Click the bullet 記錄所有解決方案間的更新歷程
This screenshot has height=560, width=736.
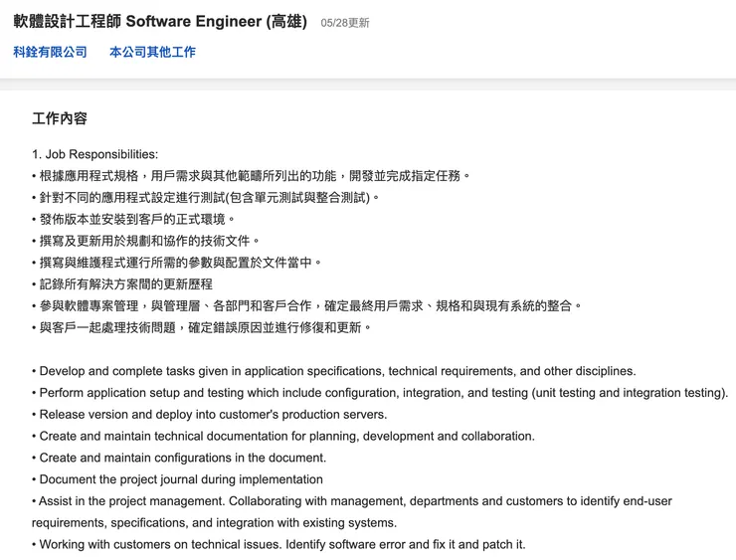pos(122,284)
